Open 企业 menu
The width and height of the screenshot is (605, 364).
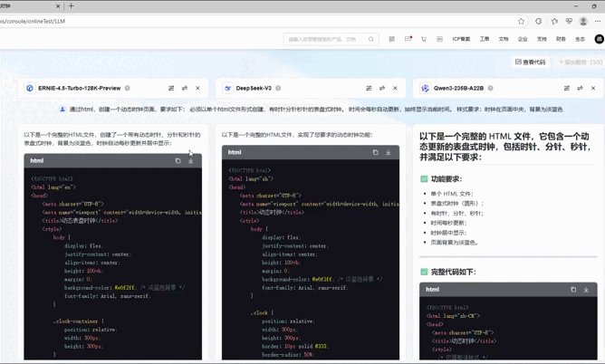[523, 39]
